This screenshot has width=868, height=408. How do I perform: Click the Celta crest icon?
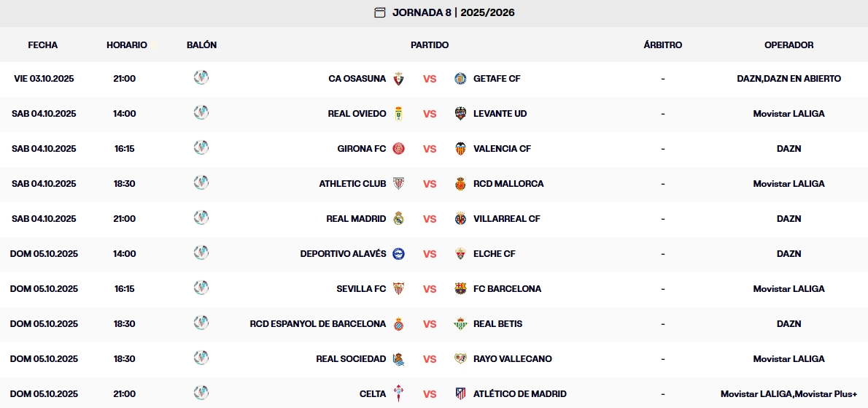pos(398,394)
